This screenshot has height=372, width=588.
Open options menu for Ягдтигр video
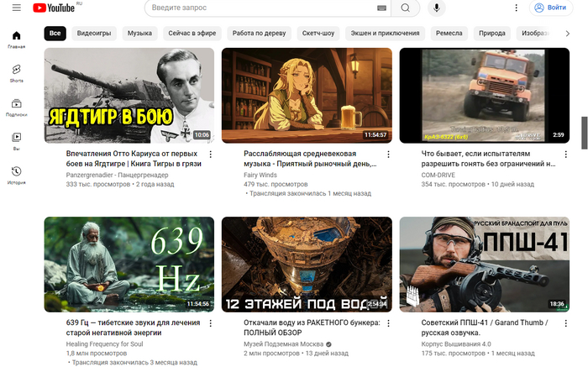click(211, 155)
